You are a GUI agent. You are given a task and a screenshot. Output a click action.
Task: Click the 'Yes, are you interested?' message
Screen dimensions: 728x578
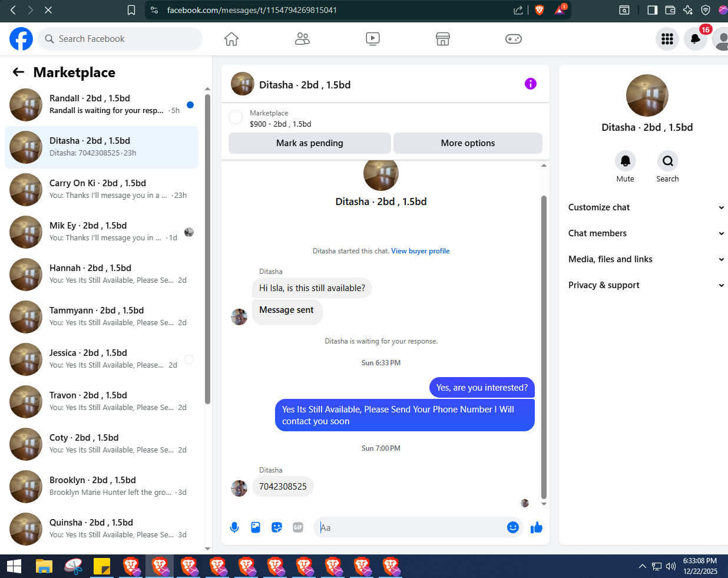click(482, 388)
